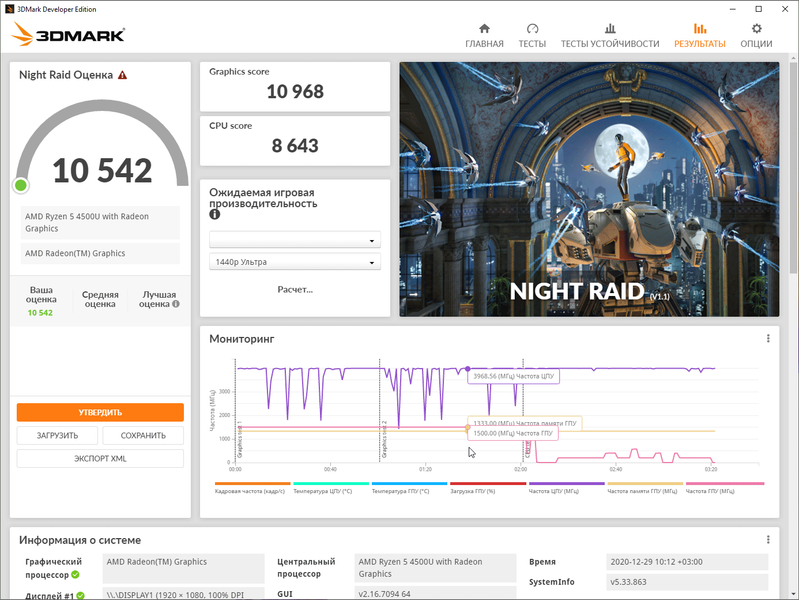This screenshot has height=600, width=799.
Task: Click the green check next to Дисплей #1
Action: point(81,595)
